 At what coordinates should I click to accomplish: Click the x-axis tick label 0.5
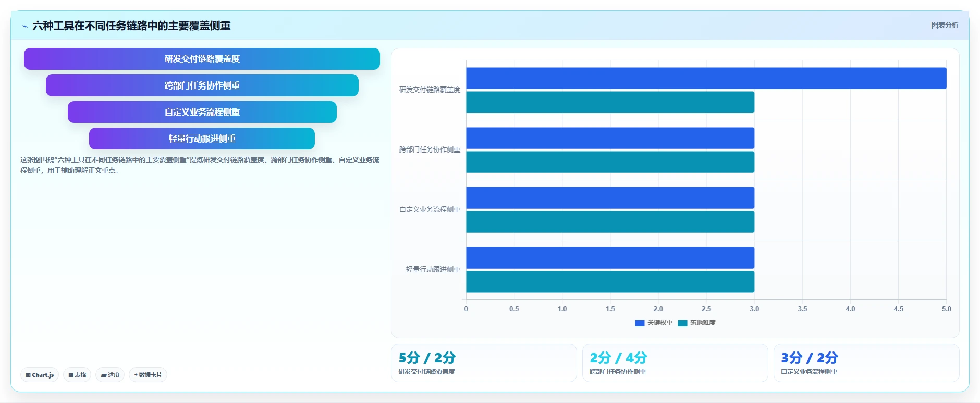tap(514, 309)
